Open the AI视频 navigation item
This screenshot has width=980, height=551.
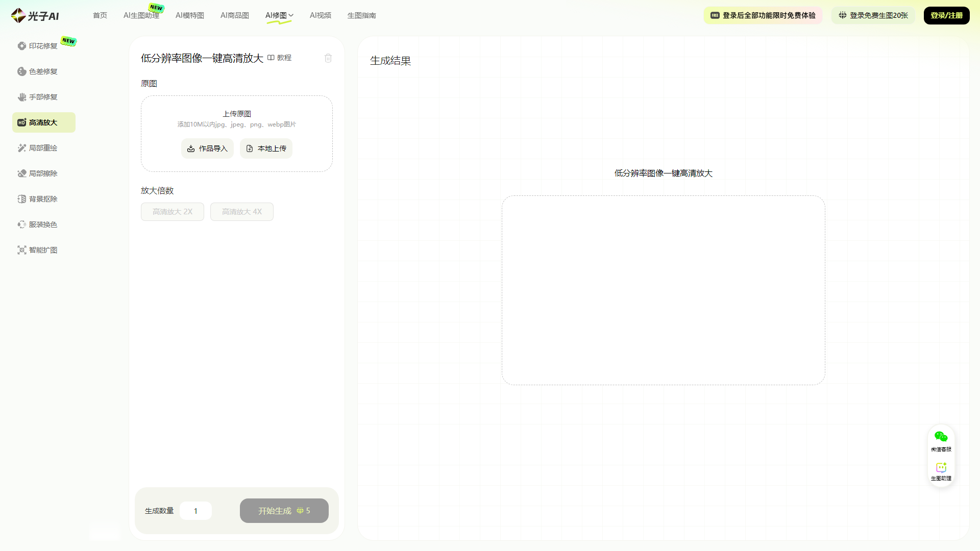(321, 15)
